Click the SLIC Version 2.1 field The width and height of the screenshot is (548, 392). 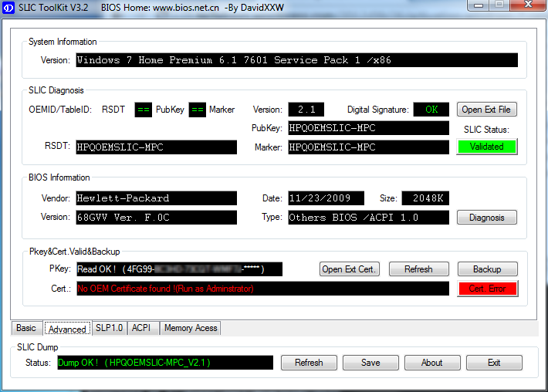point(306,110)
